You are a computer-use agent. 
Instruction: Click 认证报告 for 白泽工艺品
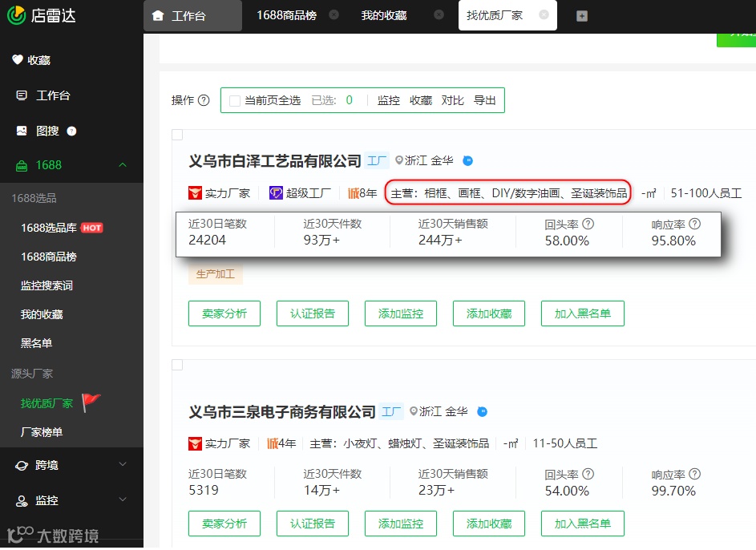coord(313,313)
